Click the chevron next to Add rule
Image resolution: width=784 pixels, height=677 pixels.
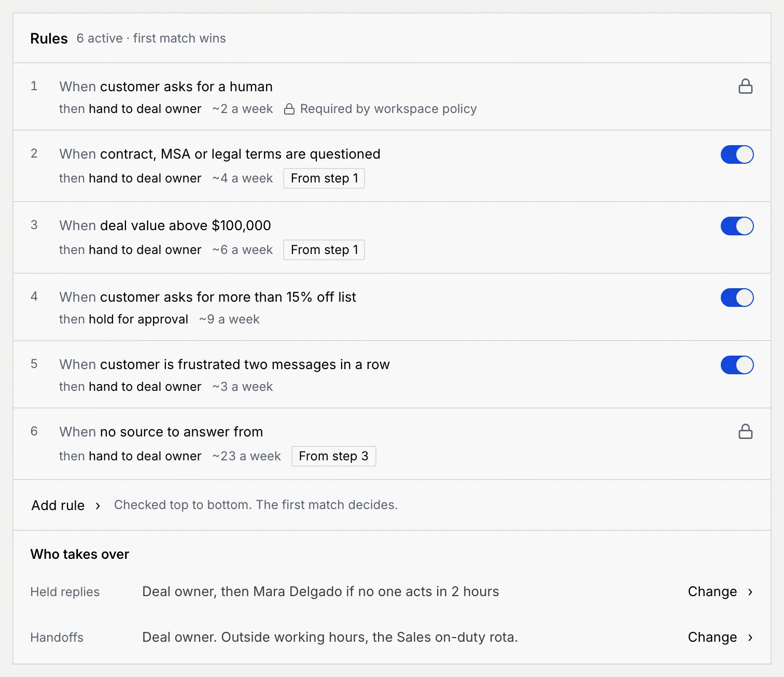[x=97, y=506]
